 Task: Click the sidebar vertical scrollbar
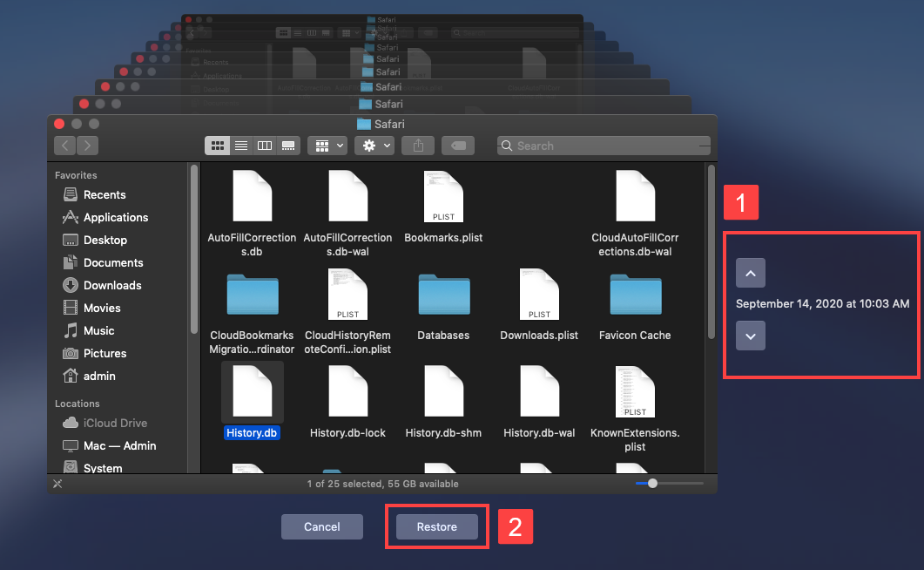click(193, 248)
